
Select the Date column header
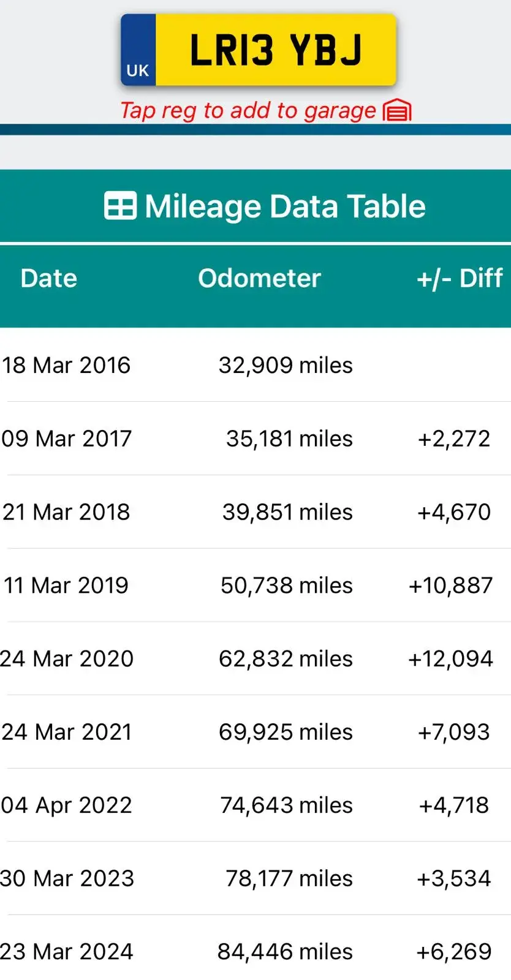pyautogui.click(x=49, y=279)
